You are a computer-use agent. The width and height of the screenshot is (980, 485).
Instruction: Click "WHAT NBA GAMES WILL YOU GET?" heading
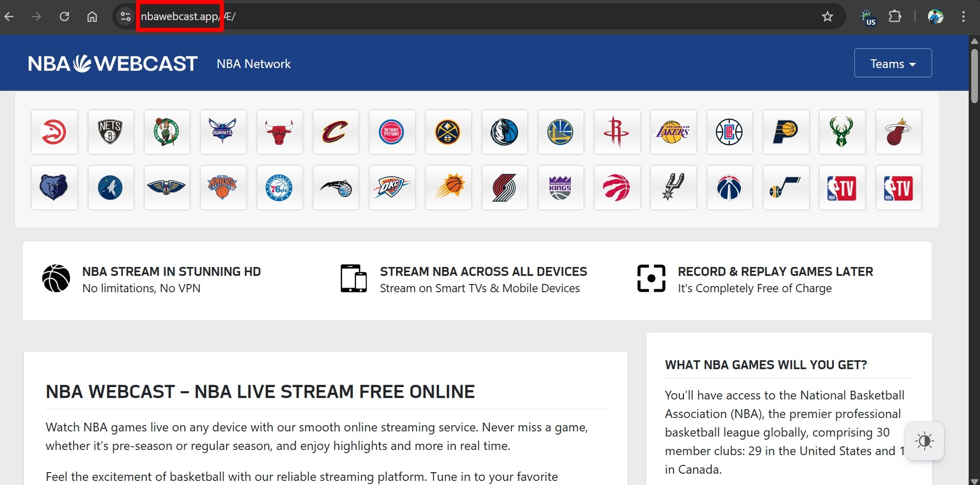(x=766, y=365)
